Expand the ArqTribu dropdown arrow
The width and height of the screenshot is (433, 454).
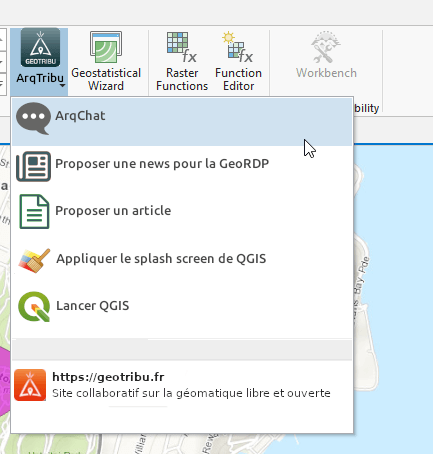coord(62,86)
